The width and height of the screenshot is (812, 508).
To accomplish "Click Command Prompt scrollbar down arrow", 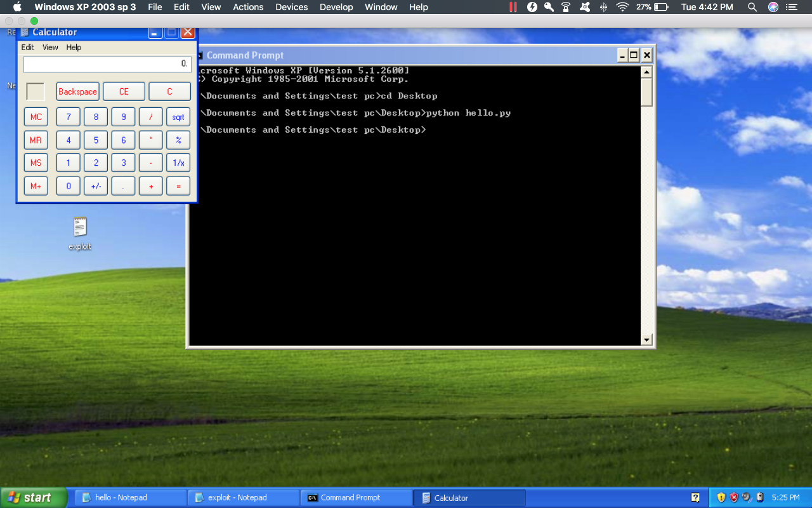I will click(646, 340).
